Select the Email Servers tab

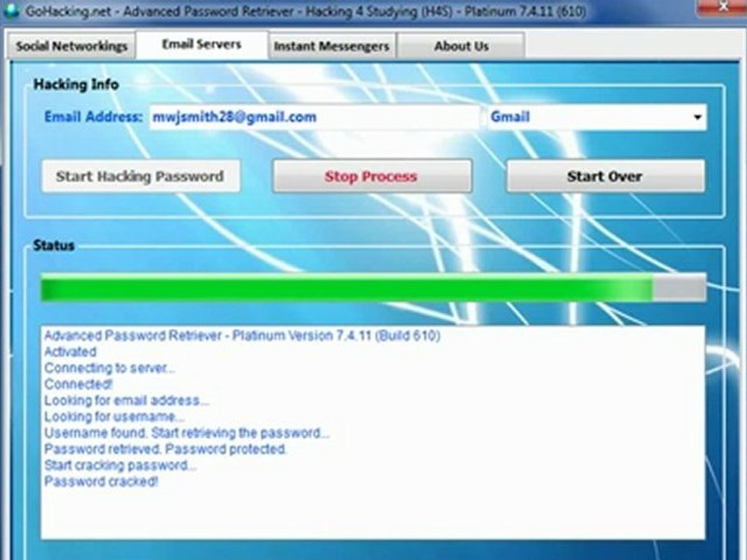coord(202,45)
